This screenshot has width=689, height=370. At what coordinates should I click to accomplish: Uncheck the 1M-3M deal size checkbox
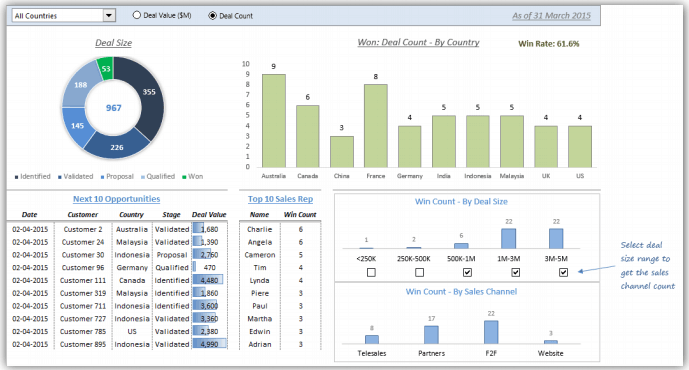[516, 273]
